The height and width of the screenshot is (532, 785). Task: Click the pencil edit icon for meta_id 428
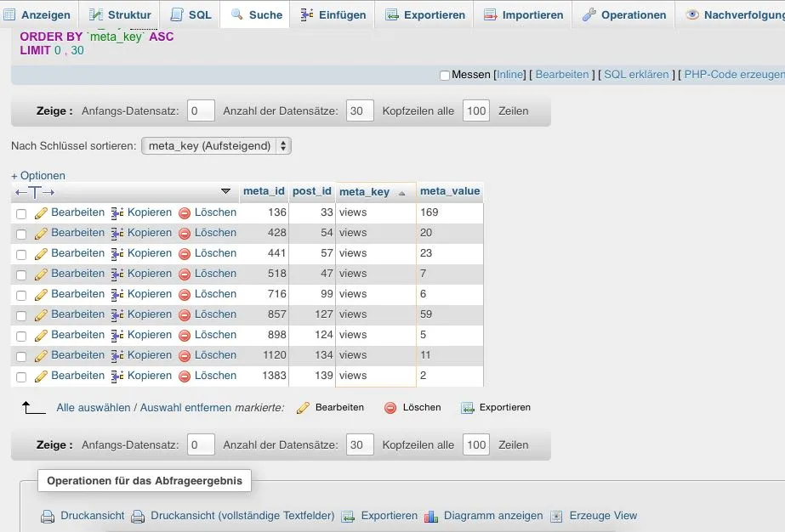(x=41, y=234)
